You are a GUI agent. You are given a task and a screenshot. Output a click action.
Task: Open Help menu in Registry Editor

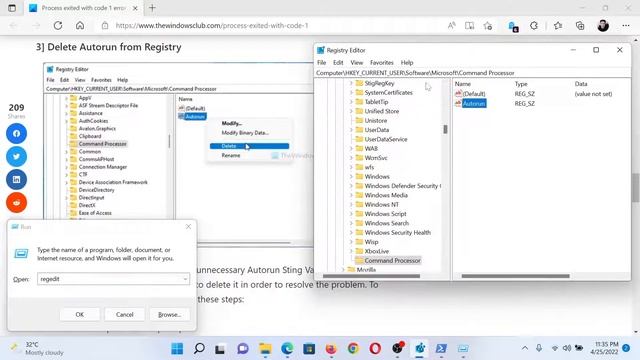(407, 62)
